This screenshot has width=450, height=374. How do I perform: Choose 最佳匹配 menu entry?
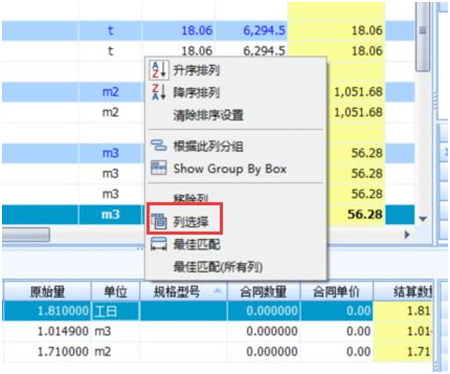pos(197,244)
